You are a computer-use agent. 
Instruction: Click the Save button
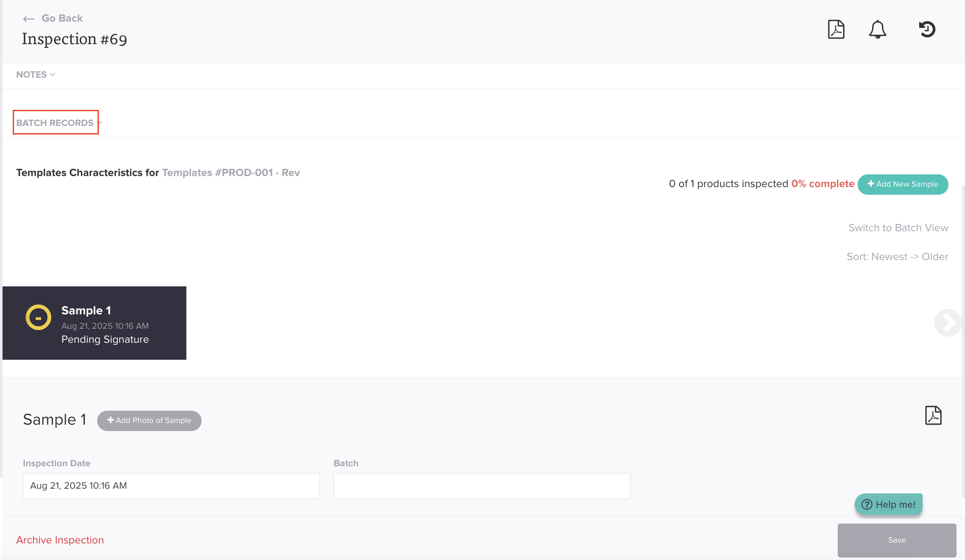(x=896, y=540)
